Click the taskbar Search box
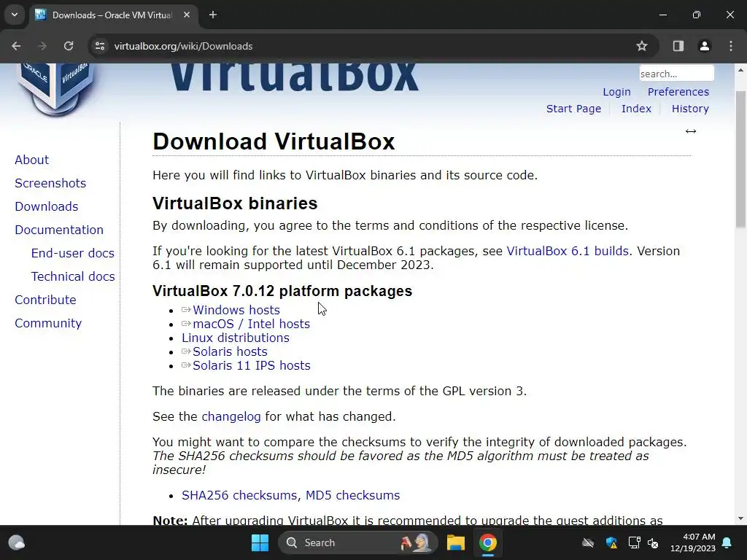Image resolution: width=747 pixels, height=560 pixels. [357, 542]
